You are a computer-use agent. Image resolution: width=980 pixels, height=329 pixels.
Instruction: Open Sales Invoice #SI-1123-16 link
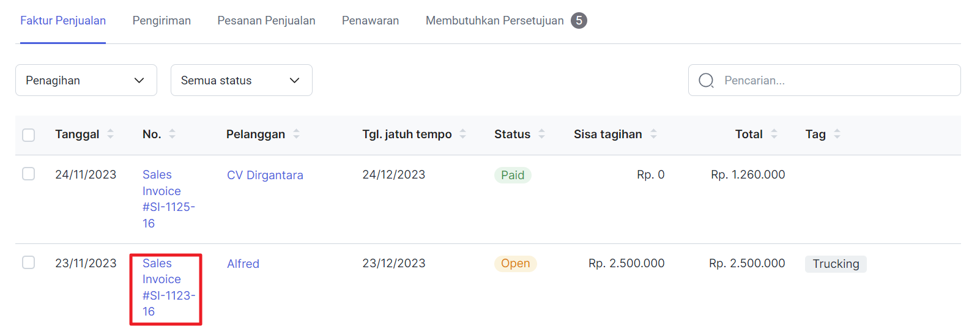(x=165, y=287)
